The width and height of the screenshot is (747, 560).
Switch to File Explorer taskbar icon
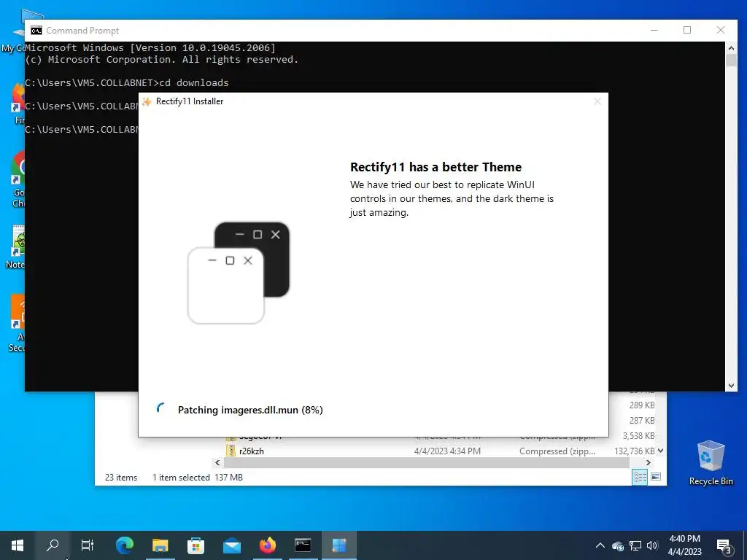(160, 545)
